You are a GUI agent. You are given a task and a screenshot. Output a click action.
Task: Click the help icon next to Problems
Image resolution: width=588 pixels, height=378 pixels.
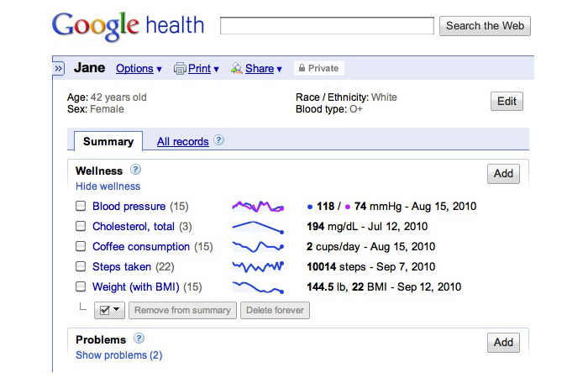[139, 339]
